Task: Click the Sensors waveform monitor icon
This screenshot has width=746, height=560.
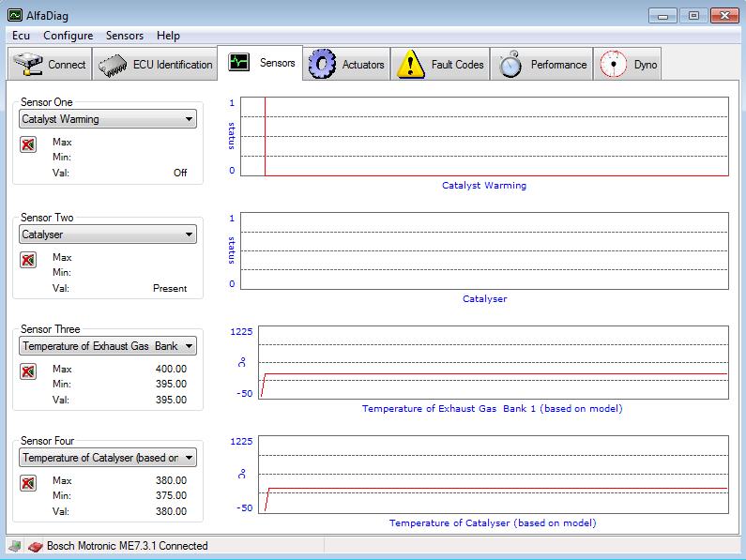Action: pos(239,63)
